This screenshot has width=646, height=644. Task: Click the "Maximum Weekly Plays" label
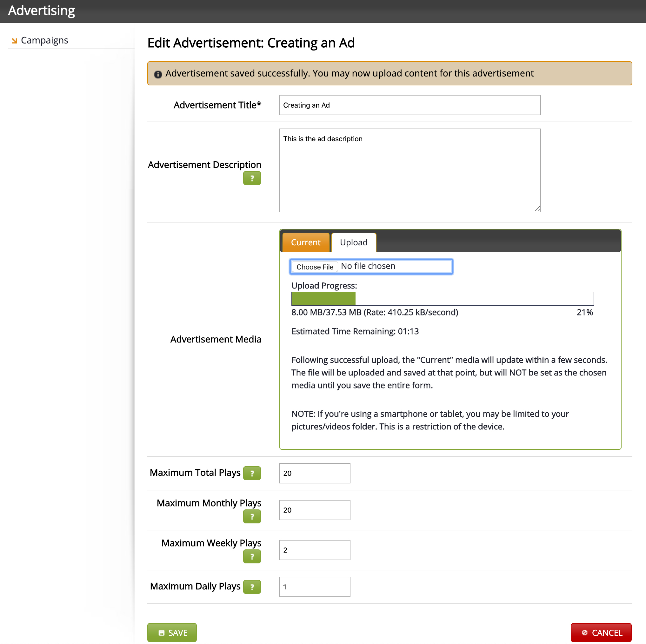[x=211, y=543]
